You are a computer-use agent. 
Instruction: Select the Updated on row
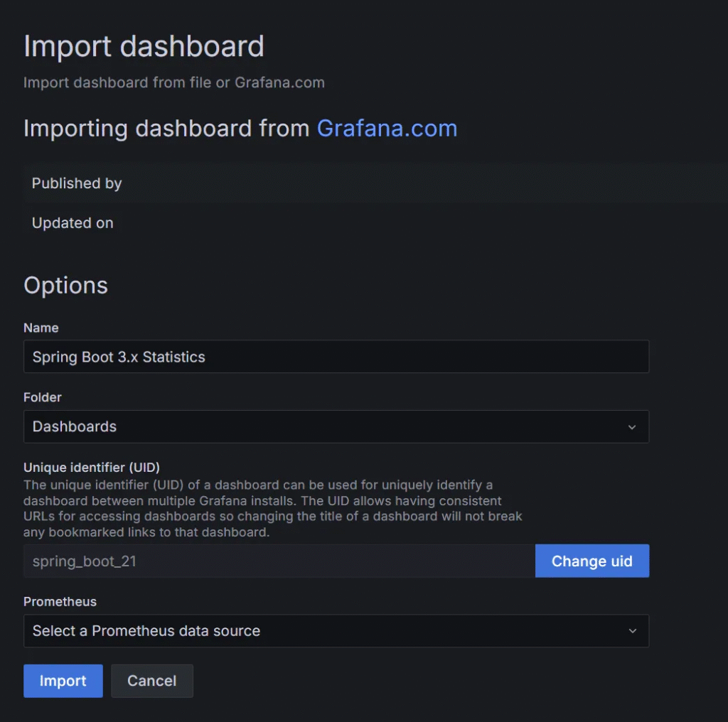click(375, 223)
